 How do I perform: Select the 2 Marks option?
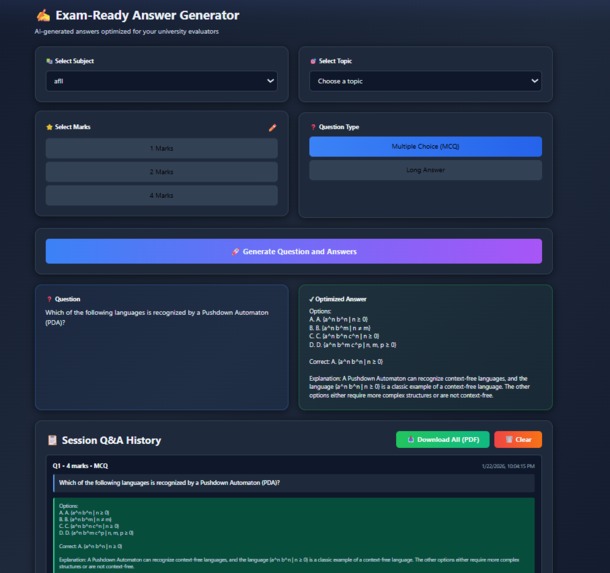coord(161,172)
